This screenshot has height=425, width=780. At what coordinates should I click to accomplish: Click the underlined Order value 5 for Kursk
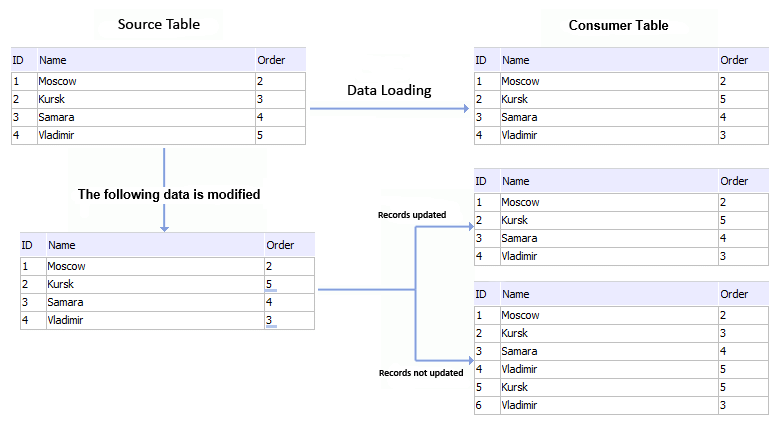pos(269,285)
